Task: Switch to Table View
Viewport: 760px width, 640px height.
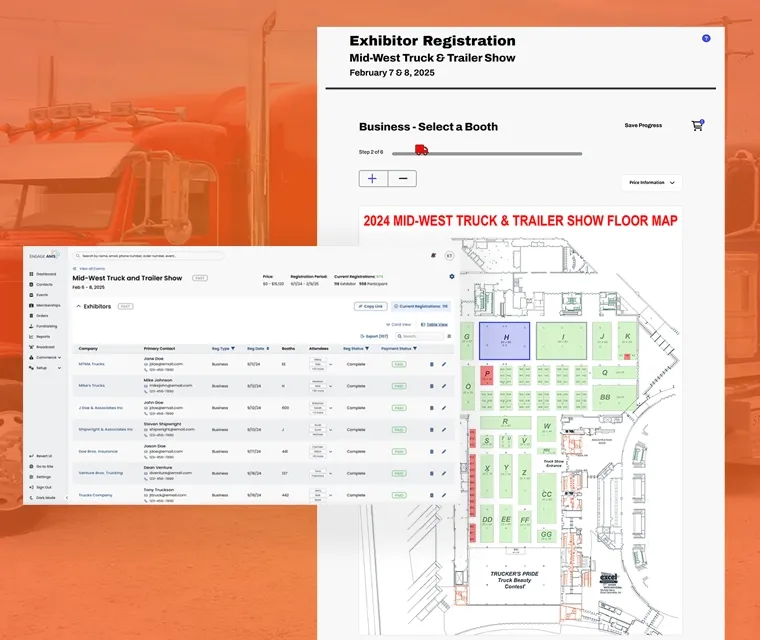Action: (x=434, y=324)
